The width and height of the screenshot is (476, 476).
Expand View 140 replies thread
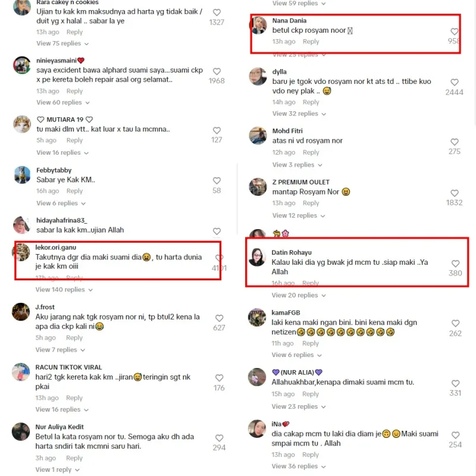click(64, 290)
